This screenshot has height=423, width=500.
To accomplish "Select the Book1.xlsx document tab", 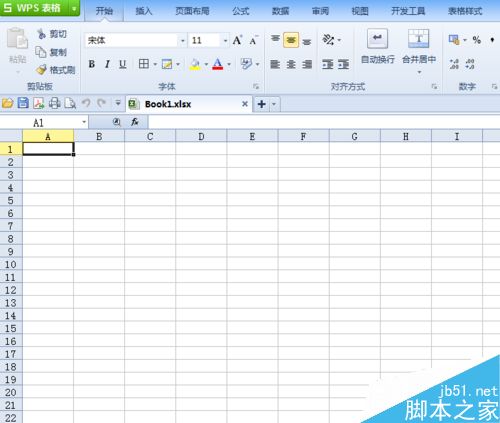I will [189, 104].
